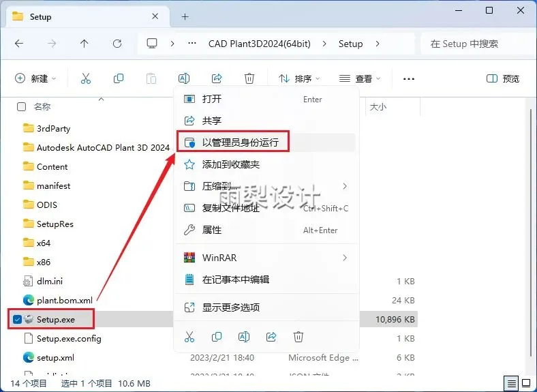
Task: Choose 显示更多选项 in the context menu
Action: coord(266,307)
